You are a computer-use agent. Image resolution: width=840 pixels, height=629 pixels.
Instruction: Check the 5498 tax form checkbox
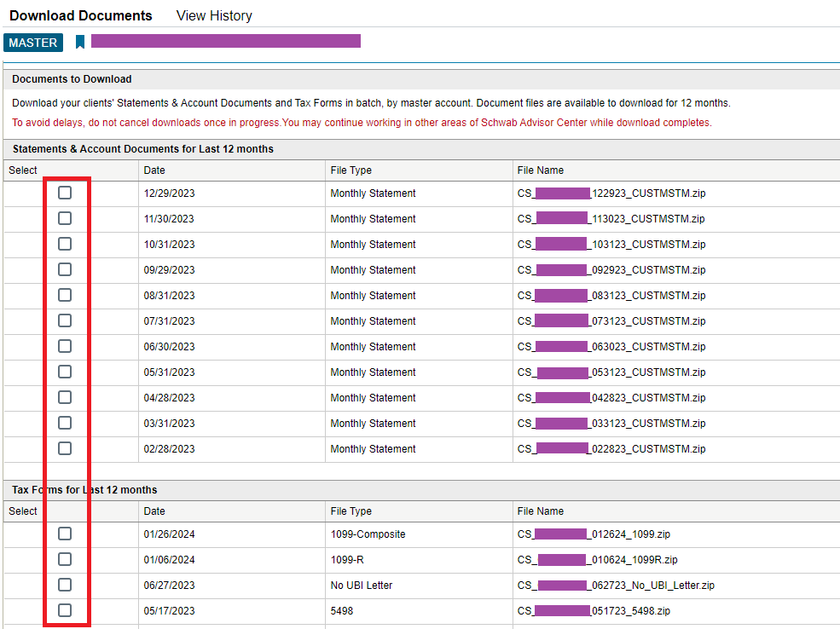coord(64,610)
